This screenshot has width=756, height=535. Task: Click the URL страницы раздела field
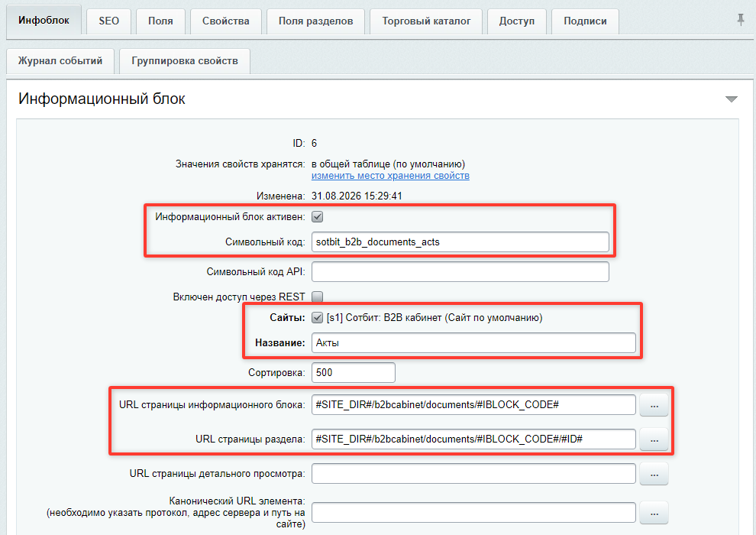(473, 439)
